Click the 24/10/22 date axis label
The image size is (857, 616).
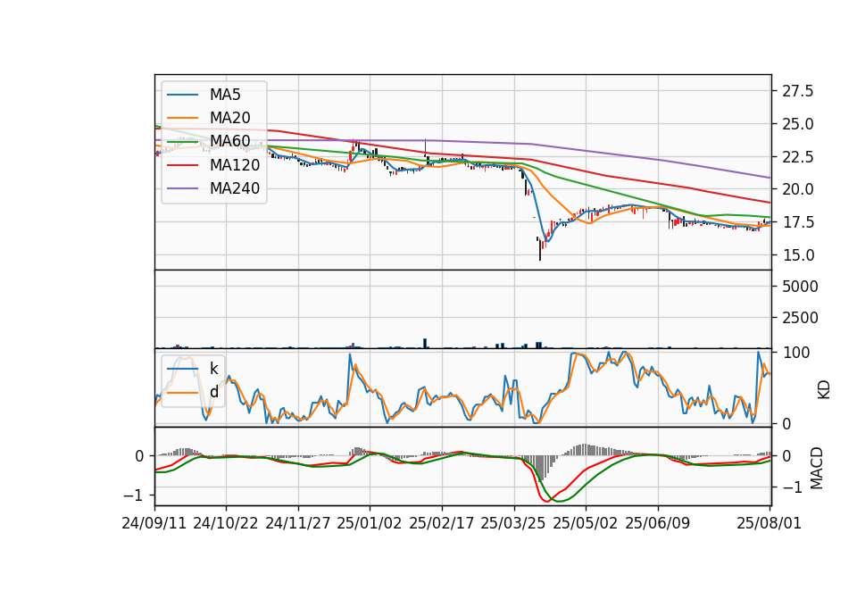(x=226, y=523)
